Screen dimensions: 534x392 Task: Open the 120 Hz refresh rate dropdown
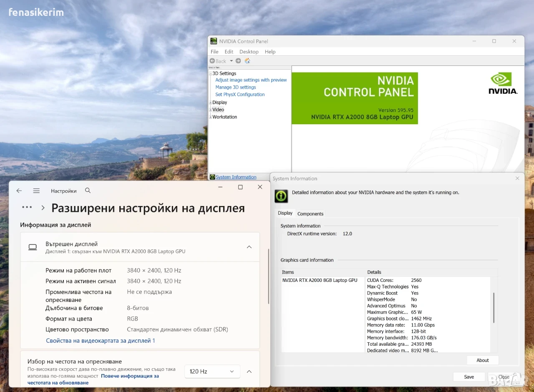tap(212, 371)
